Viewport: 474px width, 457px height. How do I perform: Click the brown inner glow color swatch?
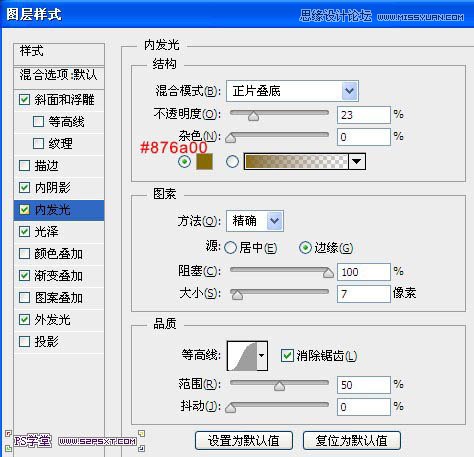(x=204, y=162)
